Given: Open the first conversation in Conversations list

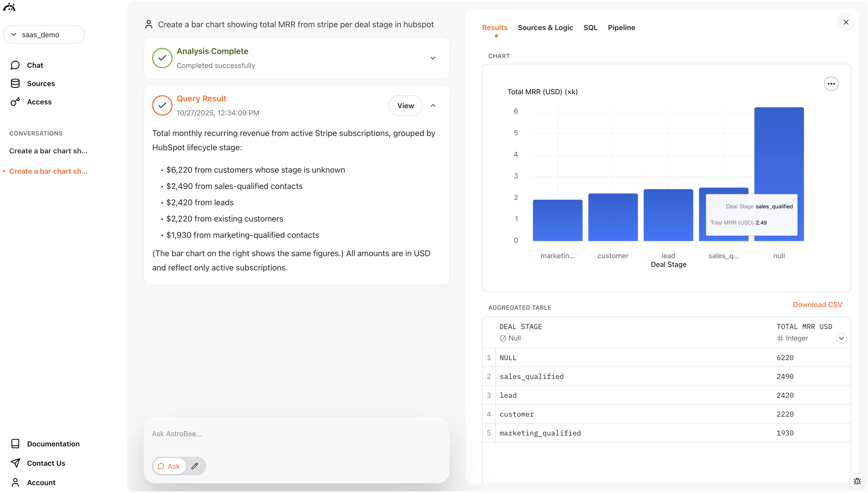Looking at the screenshot, I should [x=48, y=151].
